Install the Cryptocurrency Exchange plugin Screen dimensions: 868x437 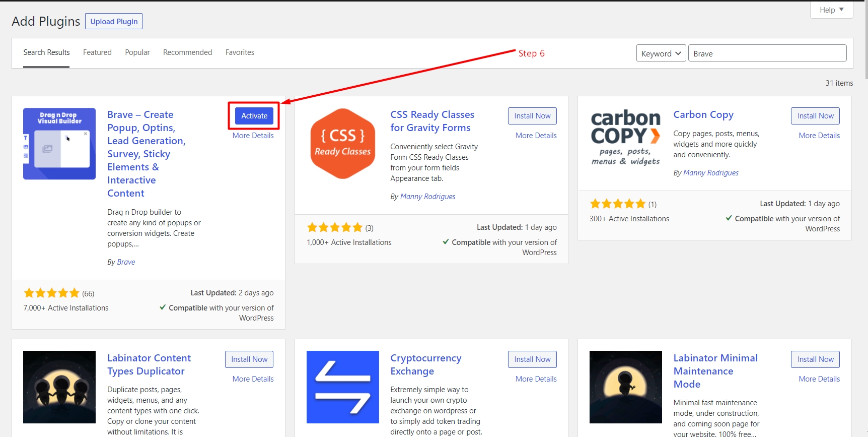532,359
